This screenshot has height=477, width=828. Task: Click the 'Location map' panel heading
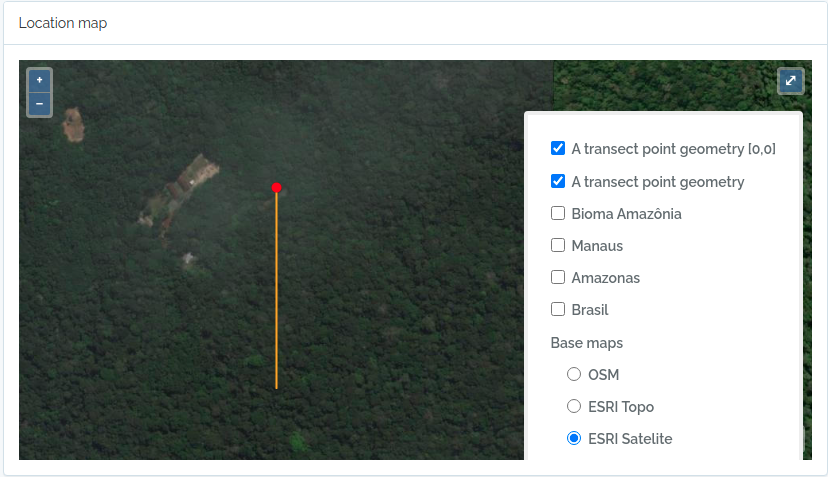pos(62,23)
